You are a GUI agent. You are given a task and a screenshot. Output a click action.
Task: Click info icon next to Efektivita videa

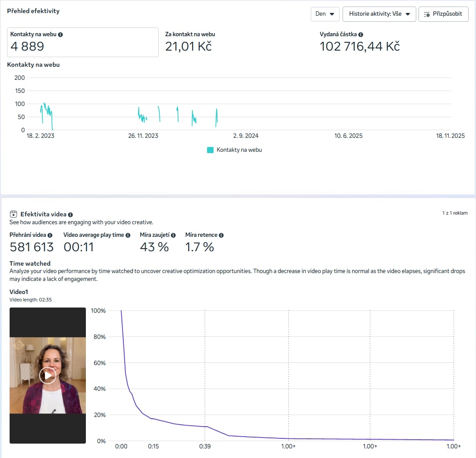pyautogui.click(x=71, y=215)
